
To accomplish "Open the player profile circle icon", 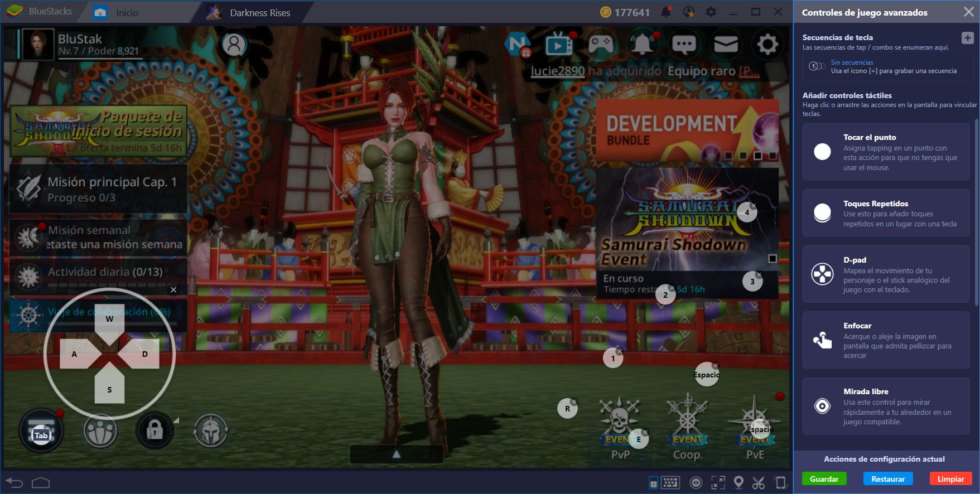I will click(x=234, y=44).
